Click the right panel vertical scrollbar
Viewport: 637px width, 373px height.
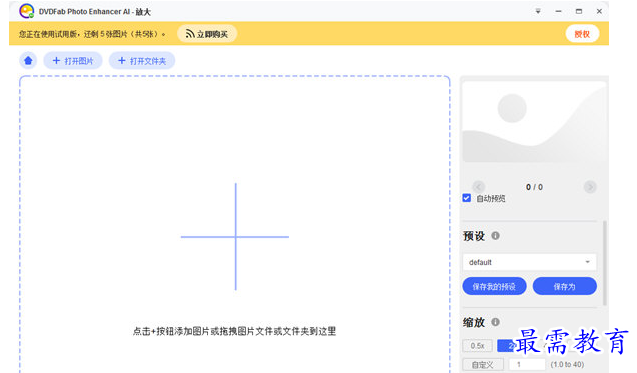coord(605,263)
